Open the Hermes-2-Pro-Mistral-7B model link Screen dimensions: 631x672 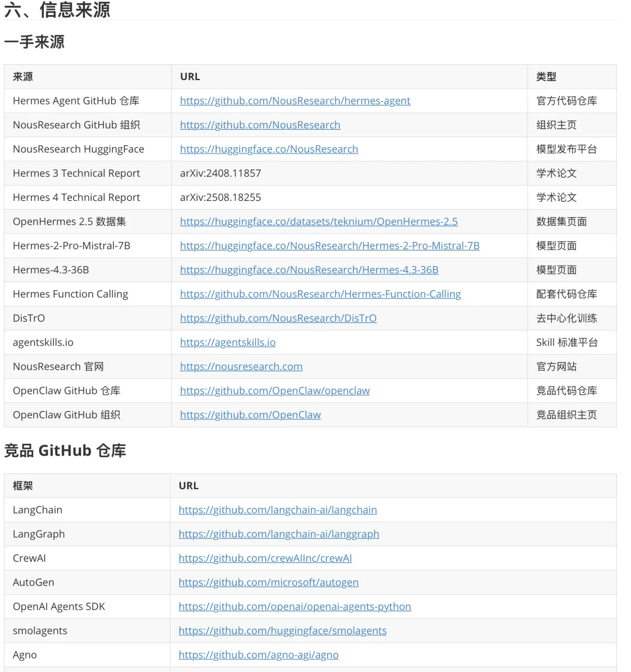click(330, 246)
